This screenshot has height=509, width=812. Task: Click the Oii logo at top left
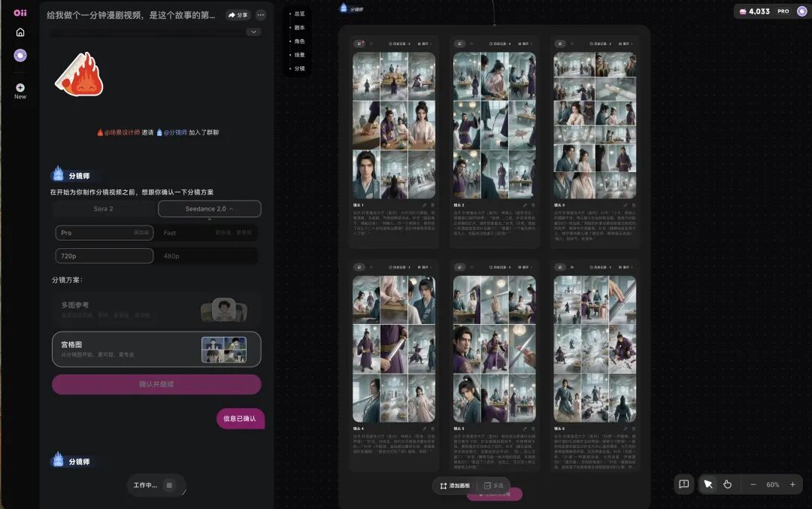(19, 12)
